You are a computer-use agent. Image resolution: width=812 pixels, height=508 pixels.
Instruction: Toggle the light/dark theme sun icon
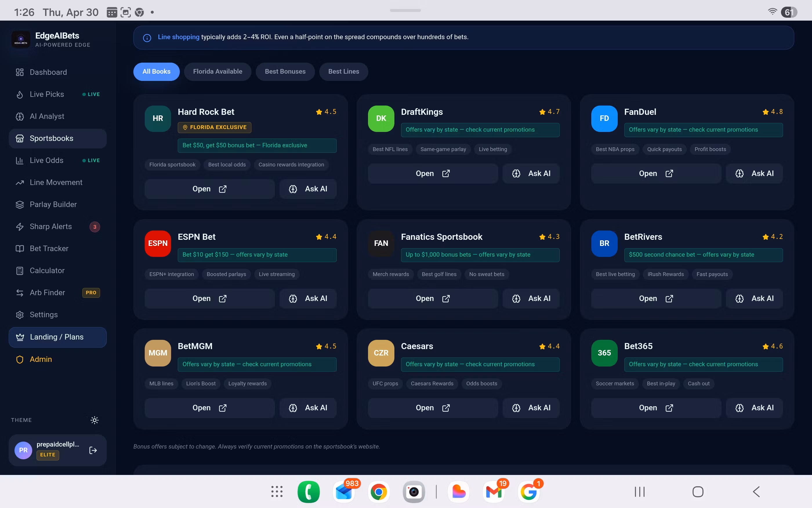point(95,420)
